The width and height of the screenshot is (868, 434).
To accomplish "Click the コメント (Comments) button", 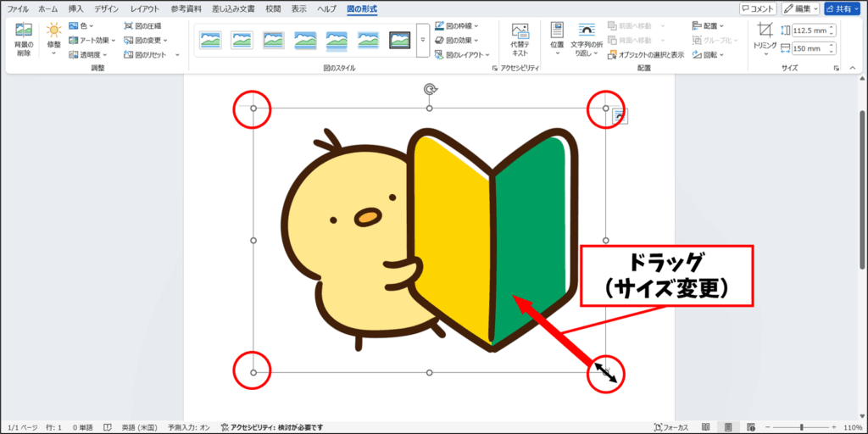I will (758, 8).
